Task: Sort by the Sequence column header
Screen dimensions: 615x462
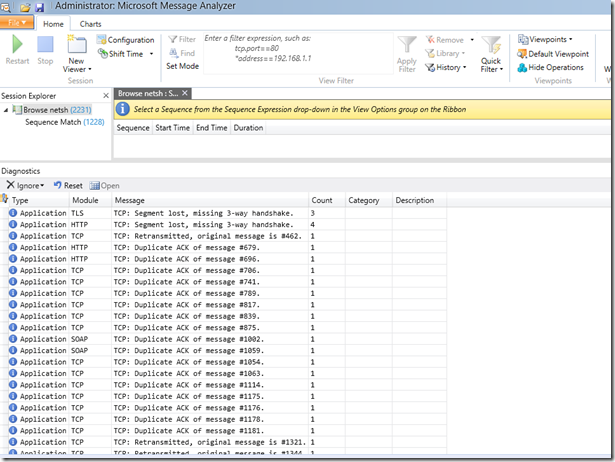Action: [x=133, y=128]
